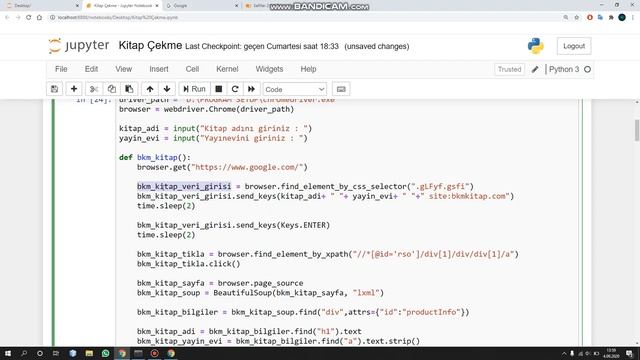Click the Last Checkpoint status text
The height and width of the screenshot is (360, 640).
(262, 47)
